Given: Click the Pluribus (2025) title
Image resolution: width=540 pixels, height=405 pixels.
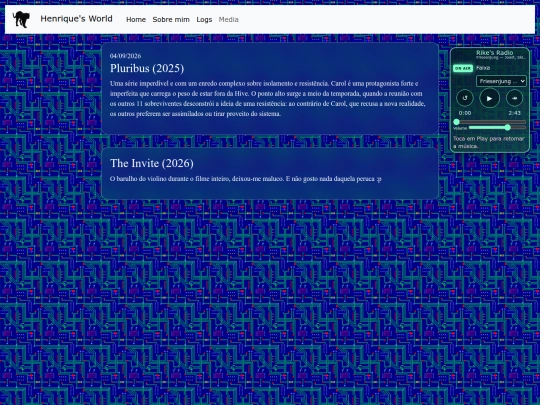Looking at the screenshot, I should click(147, 68).
